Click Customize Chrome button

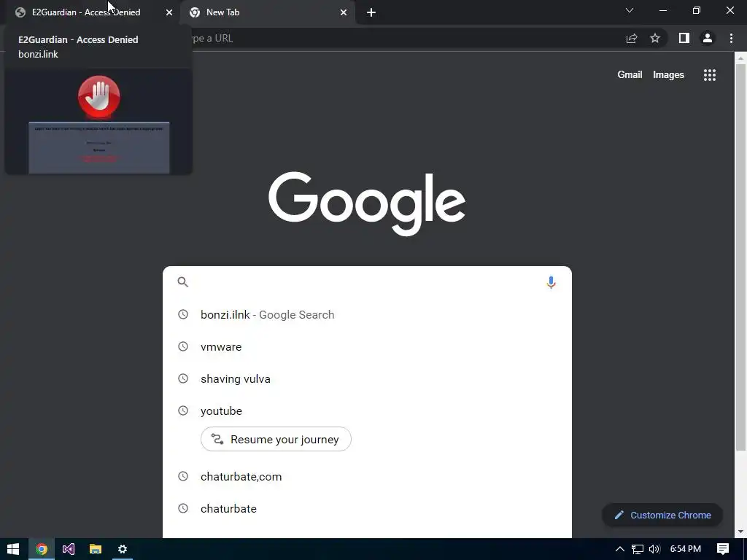[x=662, y=516]
